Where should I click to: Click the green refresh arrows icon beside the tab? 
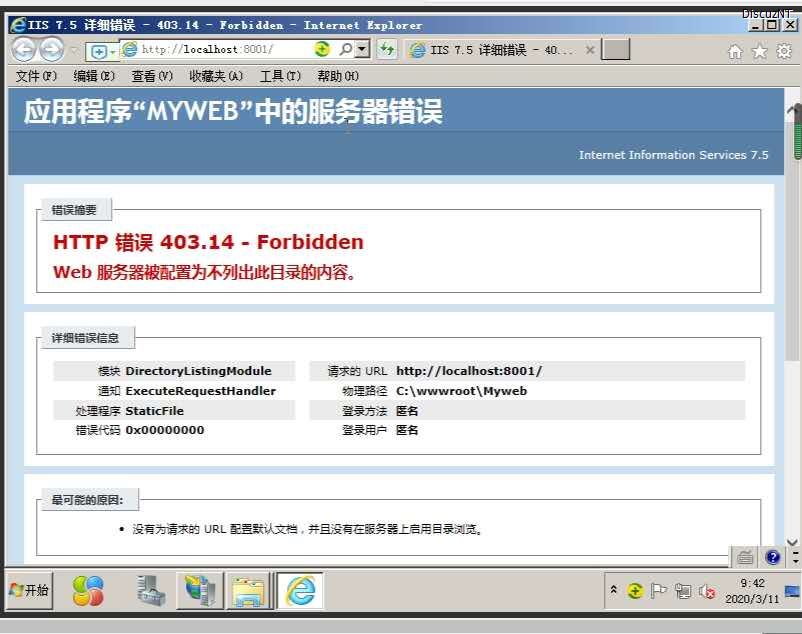click(387, 50)
